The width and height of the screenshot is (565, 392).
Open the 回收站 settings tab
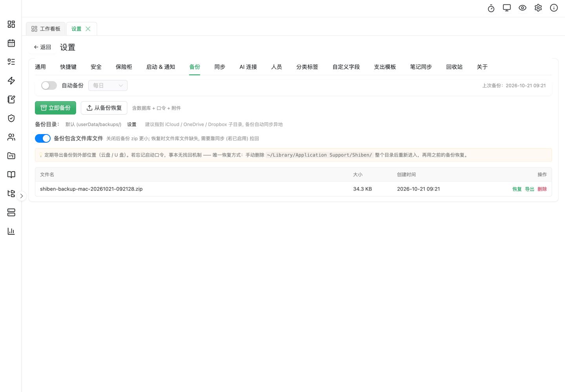coord(454,67)
